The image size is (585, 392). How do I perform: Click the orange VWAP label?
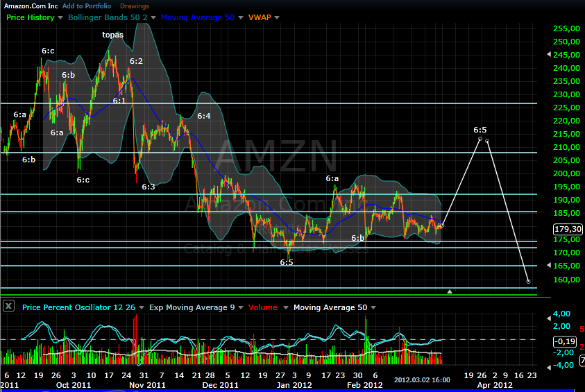(260, 17)
